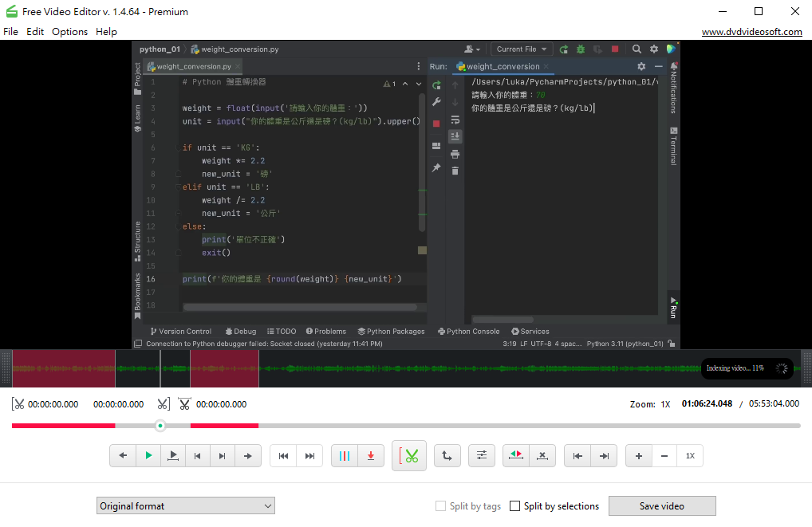Click the scissors cut selection button
The width and height of the screenshot is (812, 527).
coord(410,456)
